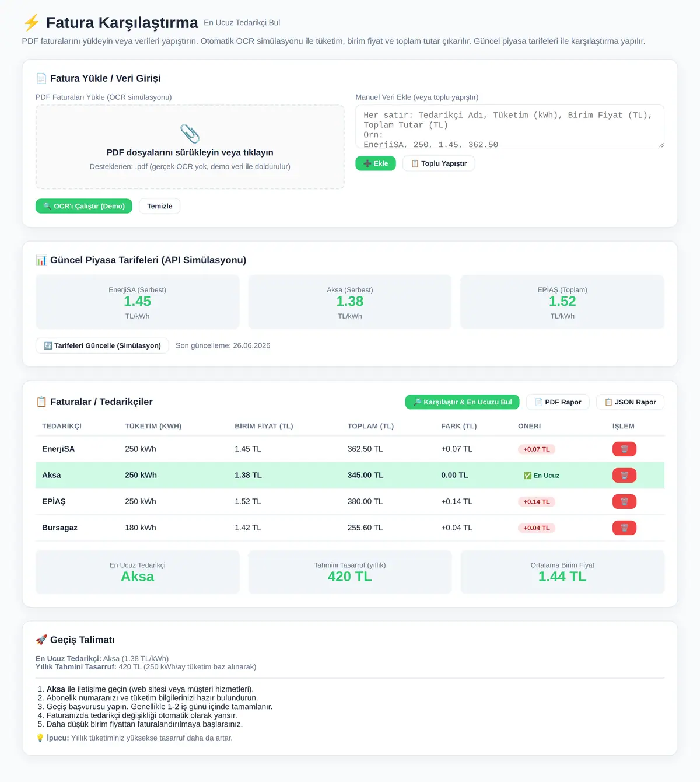This screenshot has width=700, height=782.
Task: Click the paperclip upload icon
Action: coord(190,134)
